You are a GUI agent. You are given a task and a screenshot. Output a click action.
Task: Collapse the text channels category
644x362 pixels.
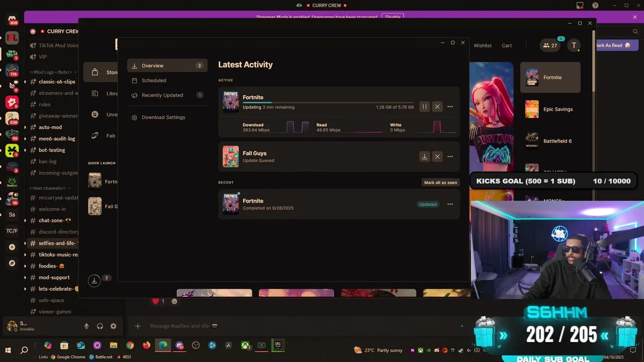[49, 188]
